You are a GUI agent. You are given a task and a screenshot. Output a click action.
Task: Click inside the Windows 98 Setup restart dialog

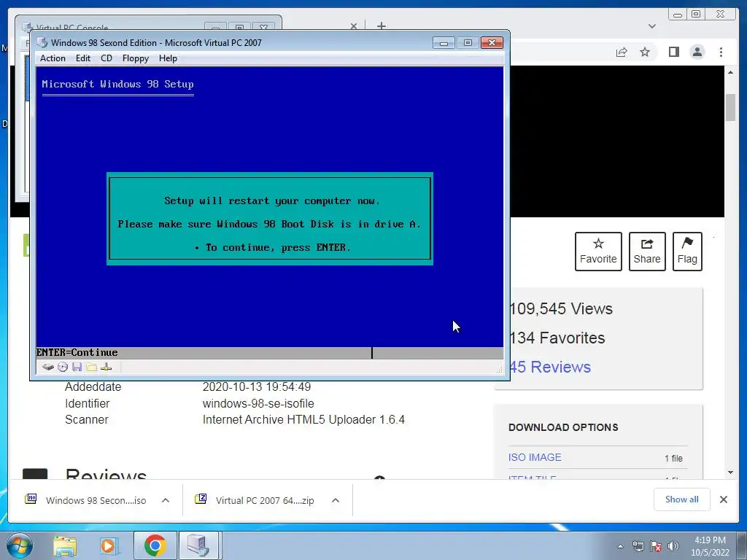tap(270, 219)
